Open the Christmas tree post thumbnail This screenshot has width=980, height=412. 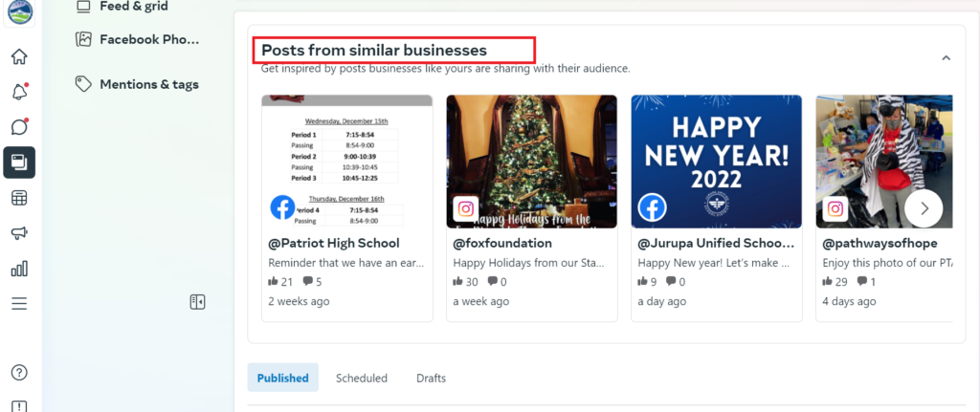532,162
